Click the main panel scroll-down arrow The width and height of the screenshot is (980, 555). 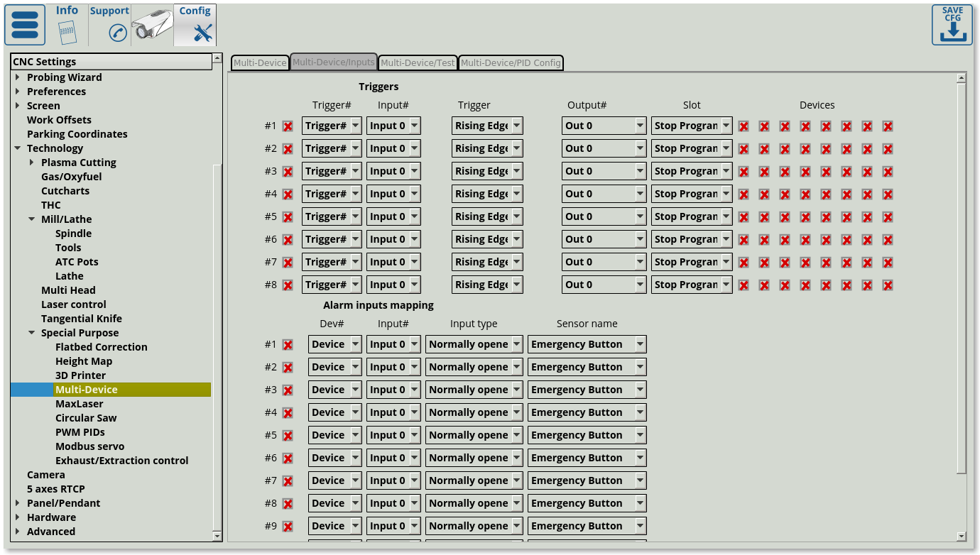(962, 537)
